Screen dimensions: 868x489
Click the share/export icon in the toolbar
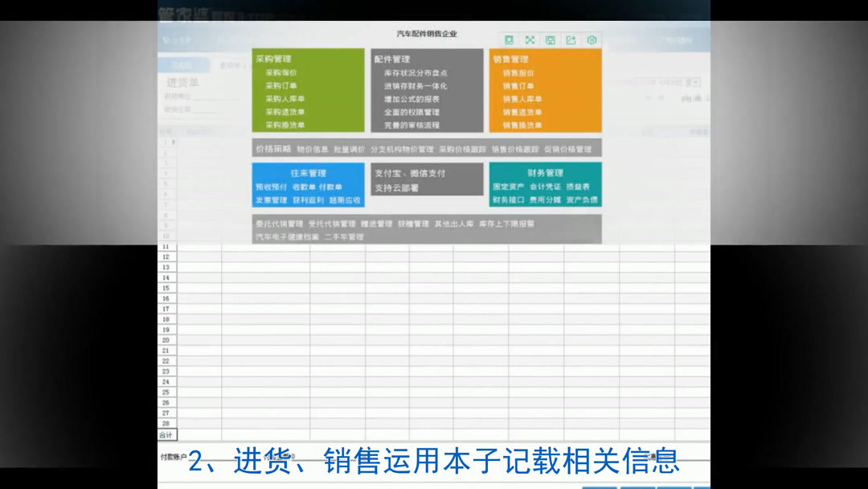pyautogui.click(x=572, y=39)
